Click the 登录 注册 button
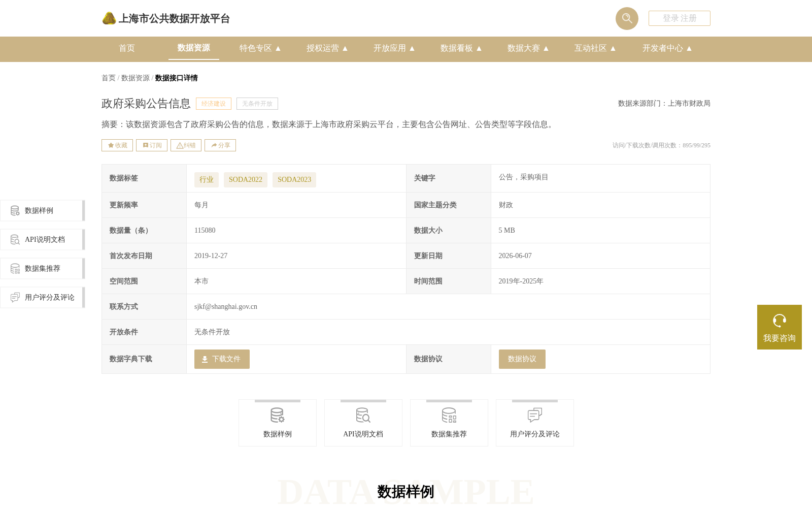This screenshot has height=508, width=812. pyautogui.click(x=680, y=18)
